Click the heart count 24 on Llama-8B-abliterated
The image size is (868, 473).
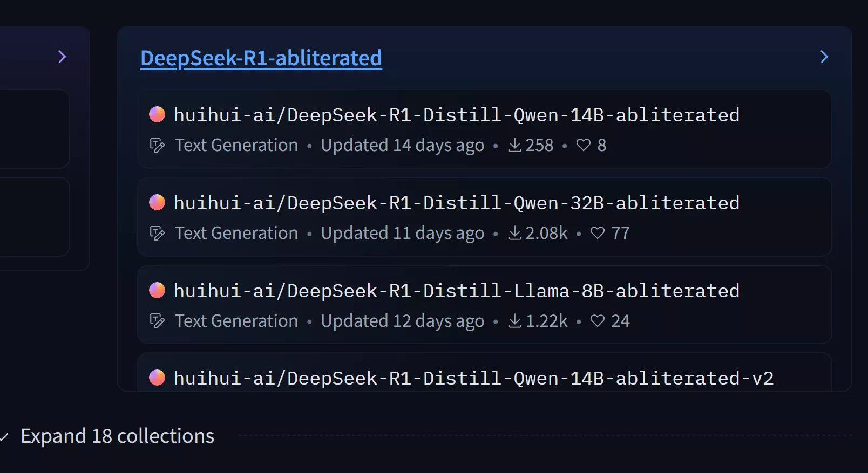click(x=619, y=320)
